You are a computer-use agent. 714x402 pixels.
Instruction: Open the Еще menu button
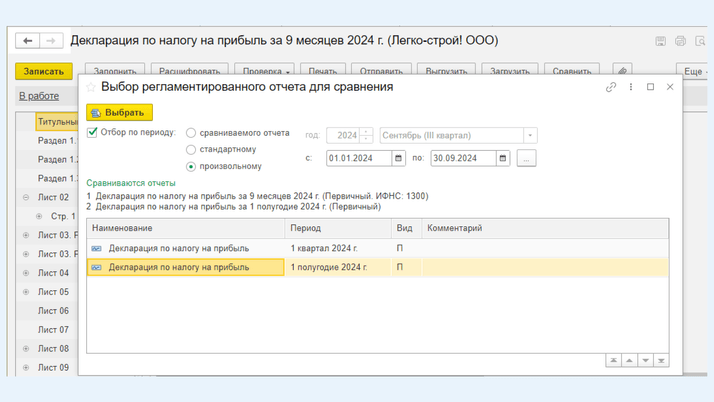click(694, 71)
